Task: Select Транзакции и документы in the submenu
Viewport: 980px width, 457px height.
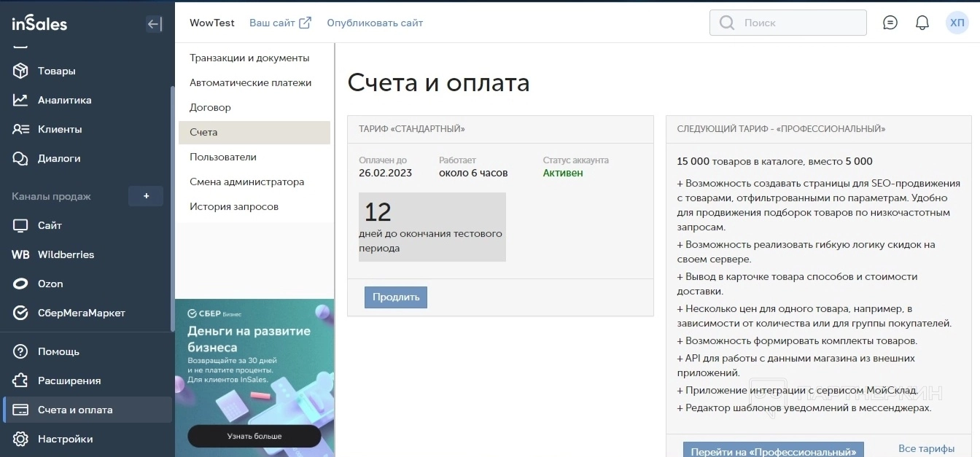Action: coord(249,58)
